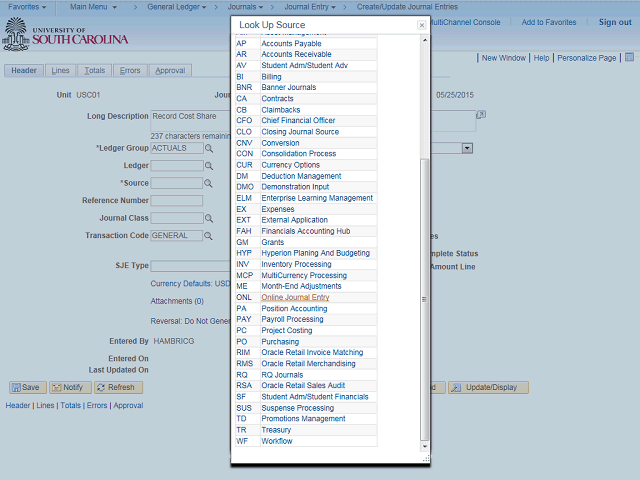640x480 pixels.
Task: Click University of South Carolina logo
Action: [65, 35]
